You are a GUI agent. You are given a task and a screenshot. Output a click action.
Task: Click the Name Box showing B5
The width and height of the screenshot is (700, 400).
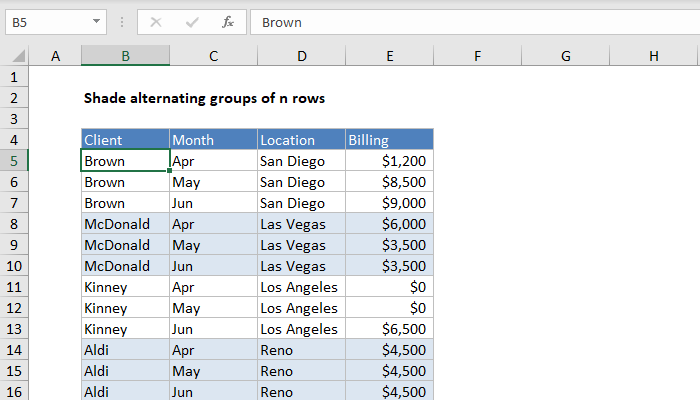(45, 22)
